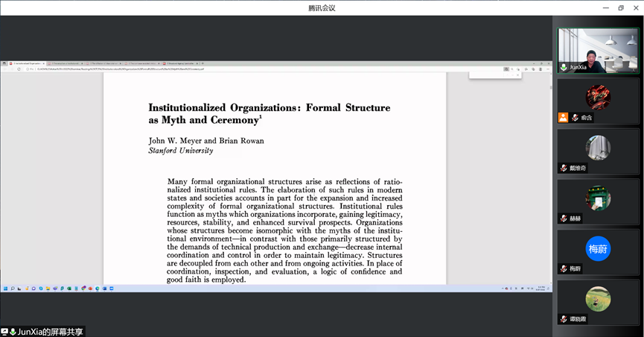Restore down the meeting window
The height and width of the screenshot is (337, 644).
click(x=620, y=7)
